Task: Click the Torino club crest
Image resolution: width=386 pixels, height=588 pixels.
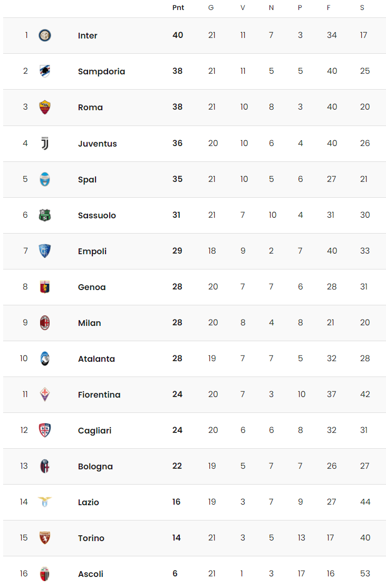Action: pos(45,538)
